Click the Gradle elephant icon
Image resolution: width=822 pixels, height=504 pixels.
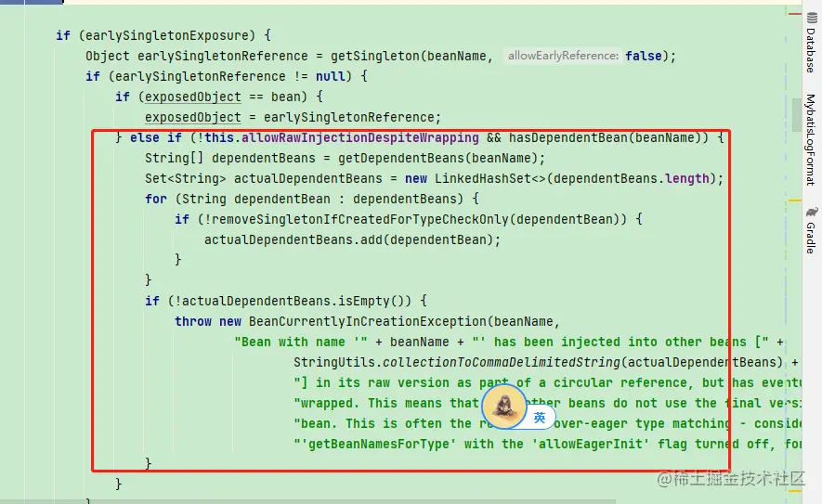[812, 212]
